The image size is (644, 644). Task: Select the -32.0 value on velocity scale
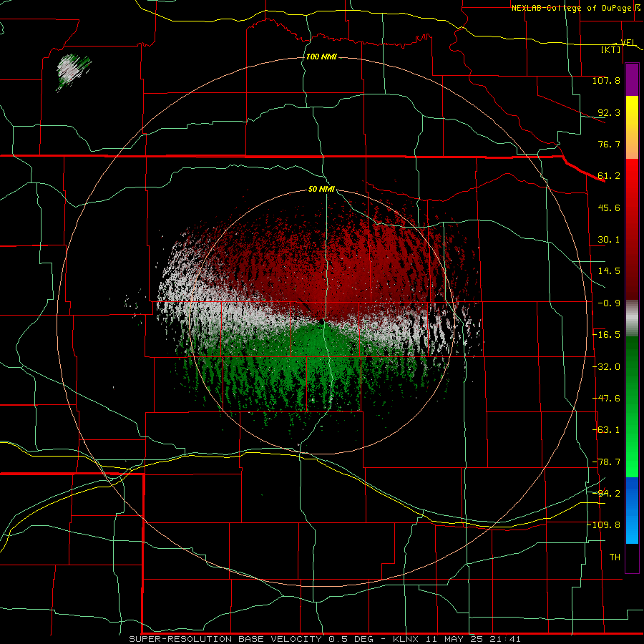pos(606,367)
